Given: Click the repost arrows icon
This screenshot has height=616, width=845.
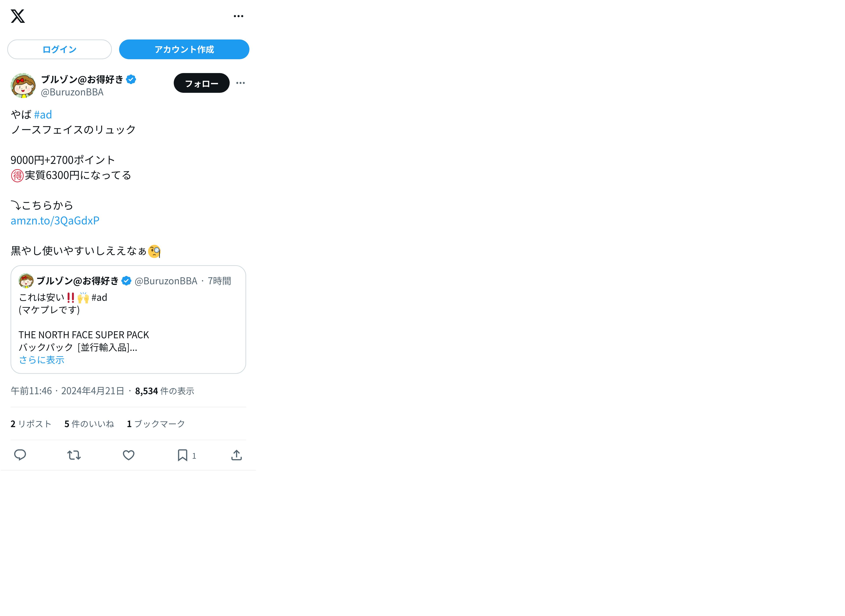Looking at the screenshot, I should [74, 455].
